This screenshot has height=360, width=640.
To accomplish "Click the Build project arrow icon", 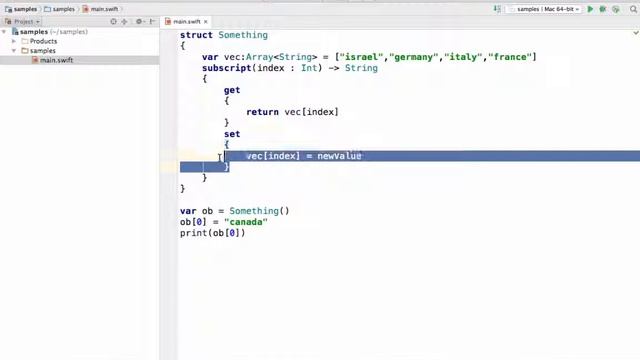I will click(x=497, y=9).
